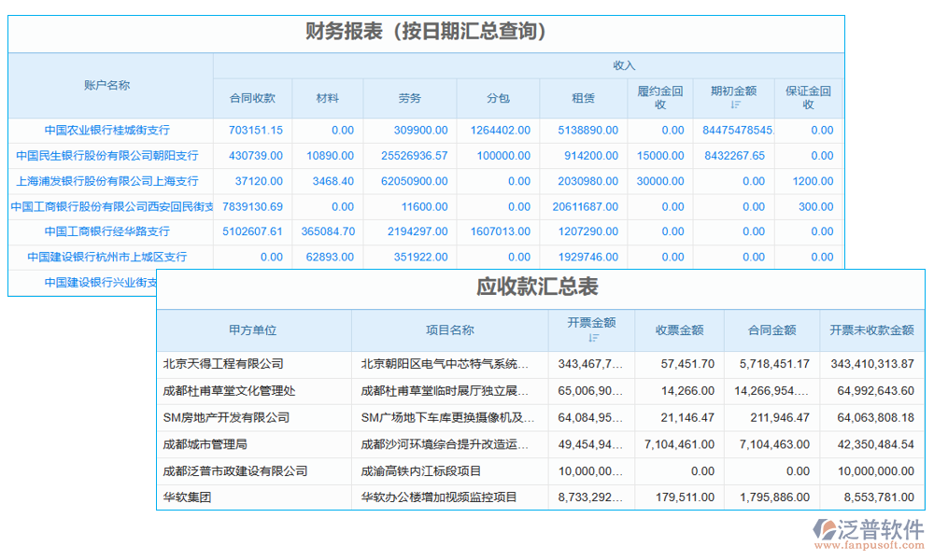Open 中国农业银行桂城街支行 account details
Viewport: 934px width, 560px height.
109,130
